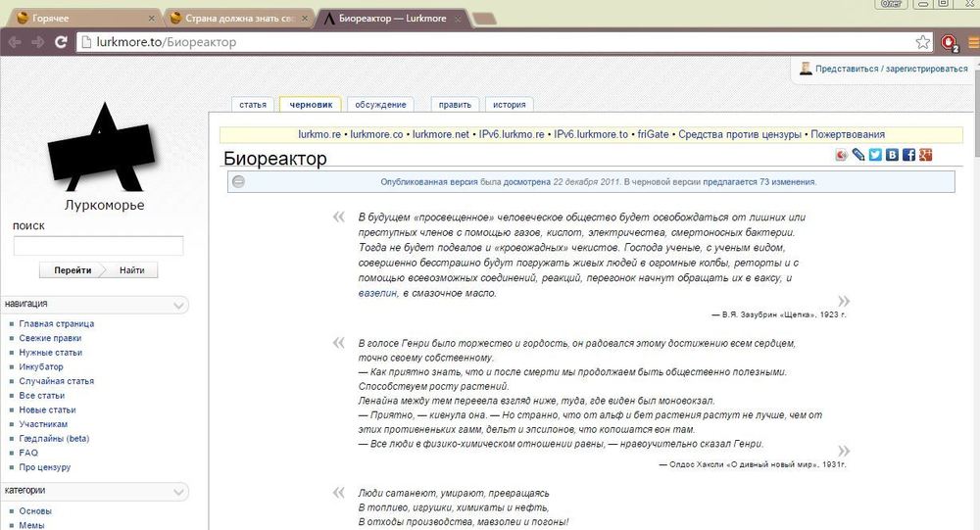
Task: Collapse the published version notice box
Action: 238,181
